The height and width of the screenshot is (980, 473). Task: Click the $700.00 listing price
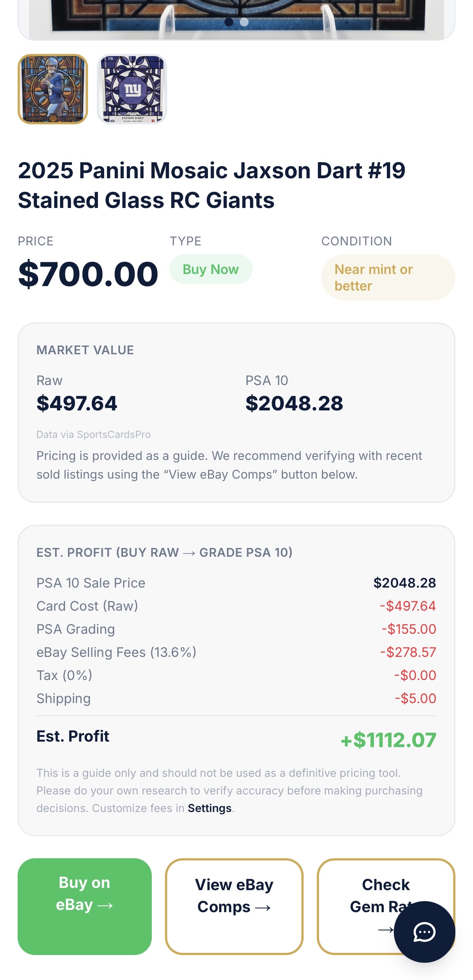point(88,274)
